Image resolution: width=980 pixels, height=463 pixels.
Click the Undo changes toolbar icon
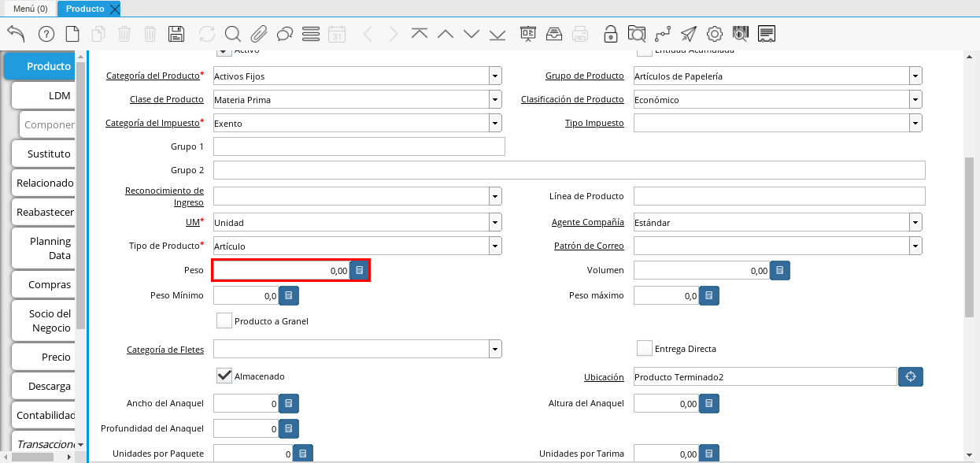[16, 34]
